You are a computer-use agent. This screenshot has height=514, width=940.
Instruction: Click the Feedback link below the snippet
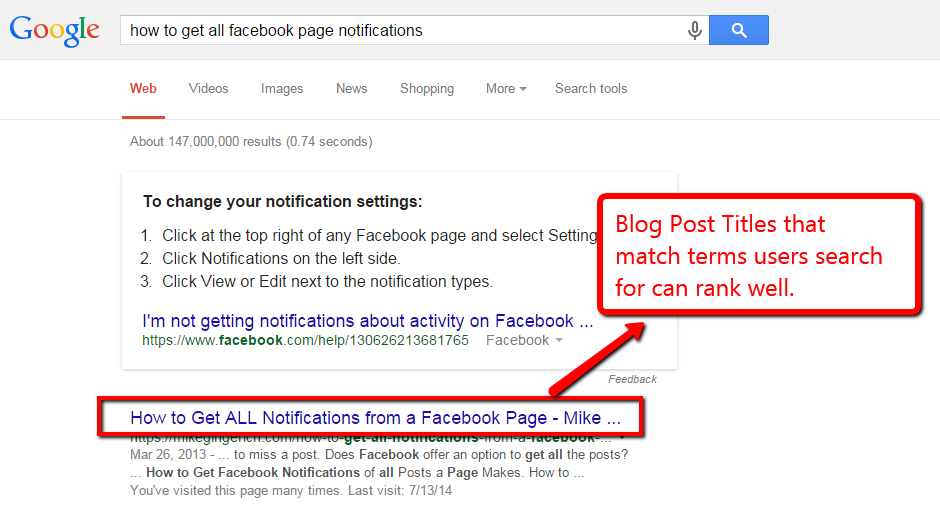coord(632,380)
